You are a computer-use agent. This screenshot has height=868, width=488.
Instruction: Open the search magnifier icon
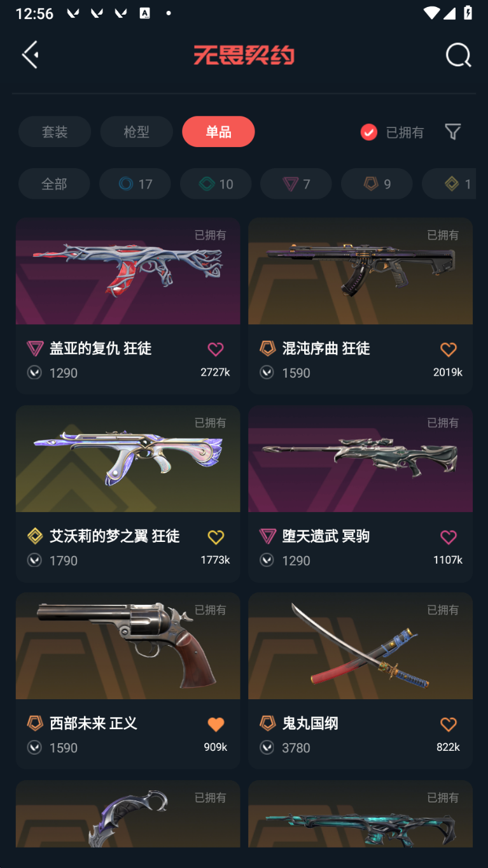[x=458, y=55]
